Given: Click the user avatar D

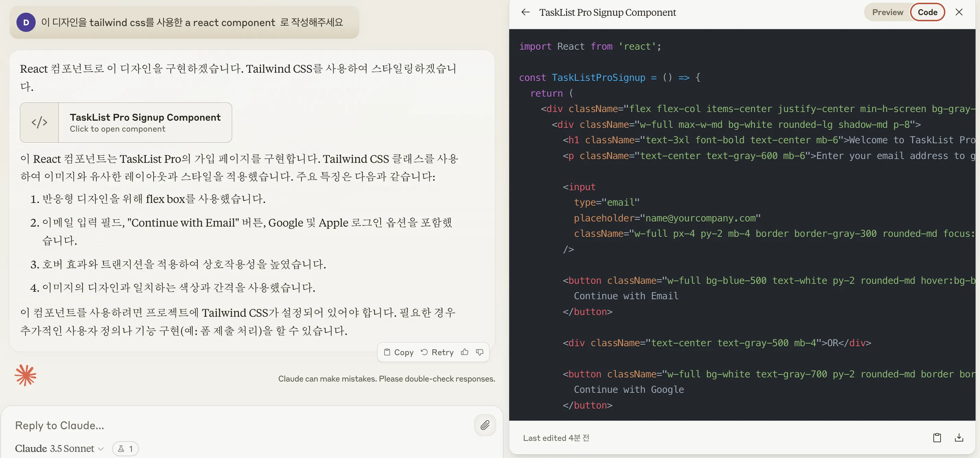Looking at the screenshot, I should coord(26,22).
